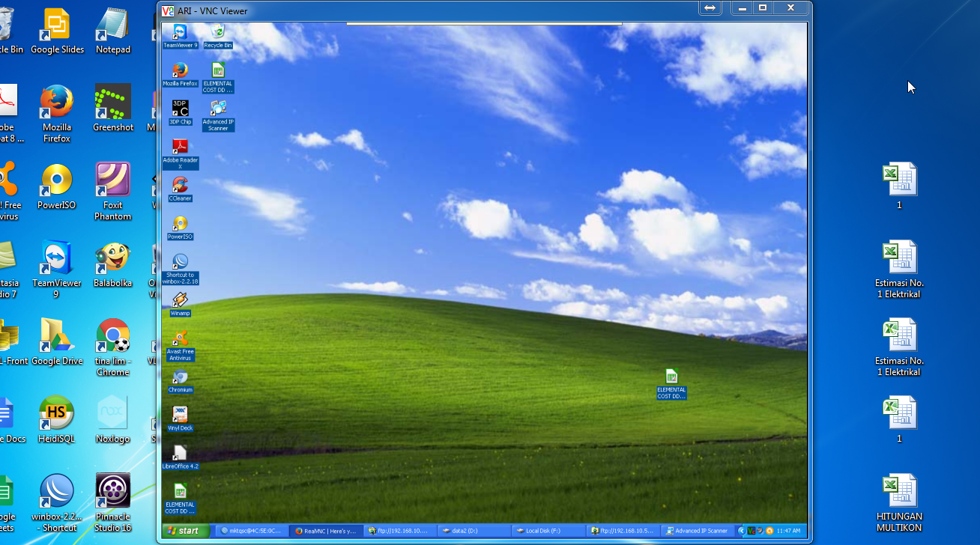Viewport: 980px width, 545px height.
Task: Select the host desktop PowerISO icon beside Foxit Phantom
Action: coord(57,186)
